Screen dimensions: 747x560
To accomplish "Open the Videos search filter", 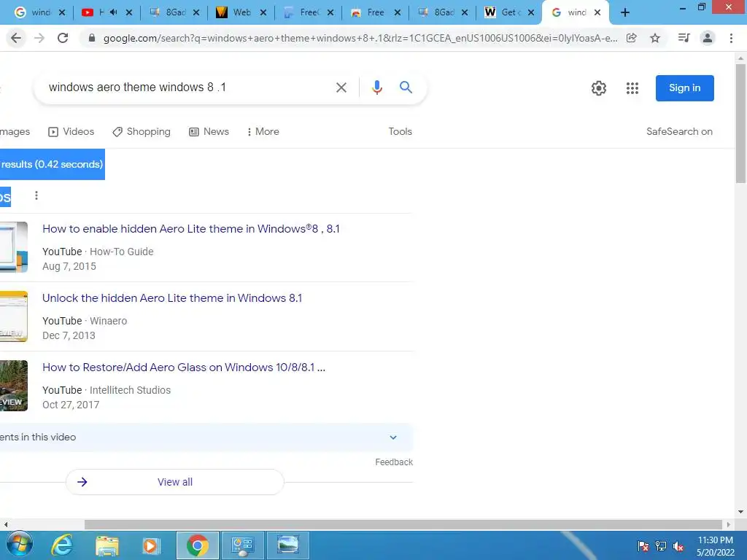I will coord(71,131).
